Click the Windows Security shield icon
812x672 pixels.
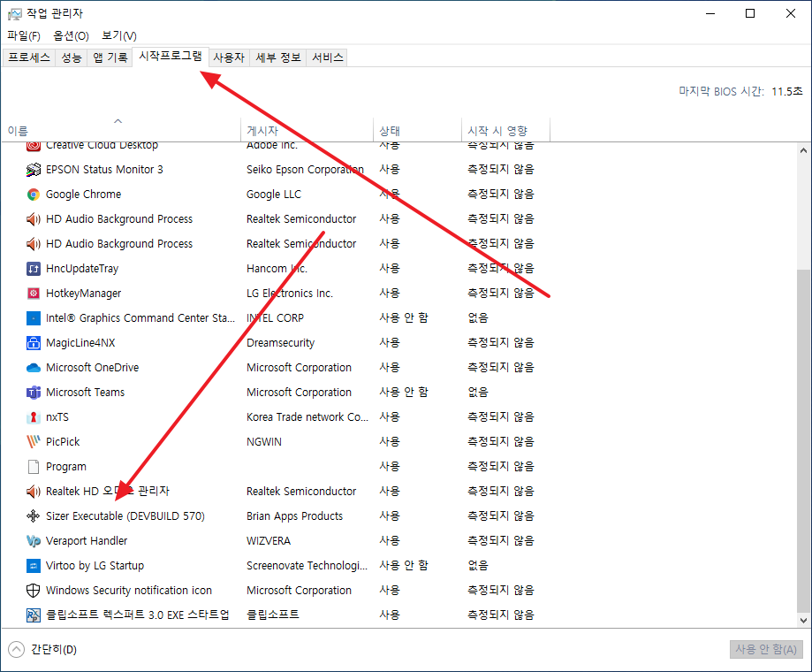pos(34,591)
